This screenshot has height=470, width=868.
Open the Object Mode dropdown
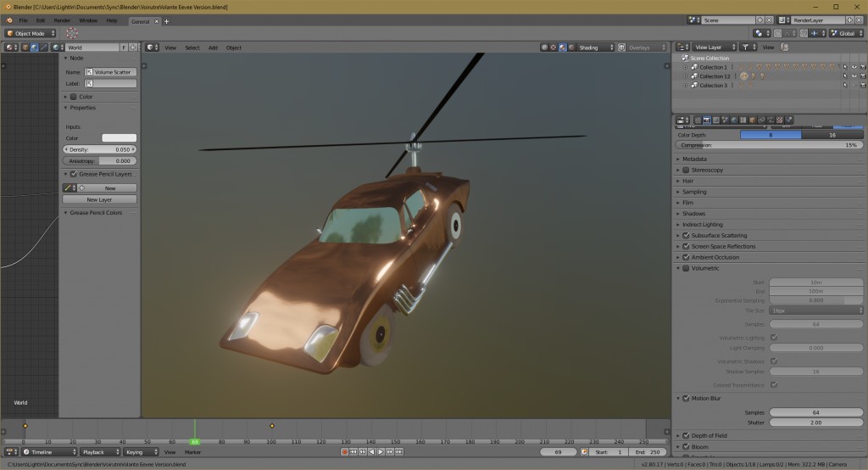pos(30,33)
